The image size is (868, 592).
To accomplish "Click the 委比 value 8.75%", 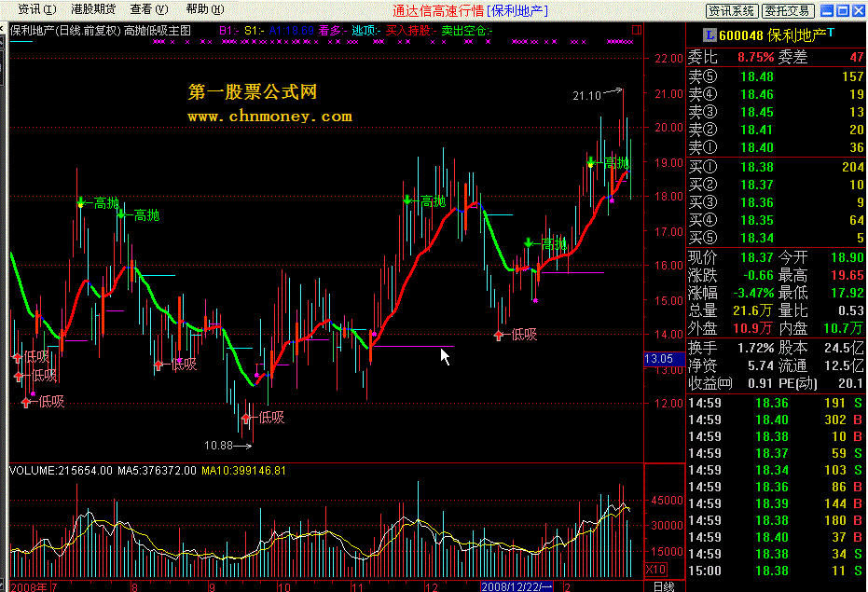I will click(x=755, y=57).
